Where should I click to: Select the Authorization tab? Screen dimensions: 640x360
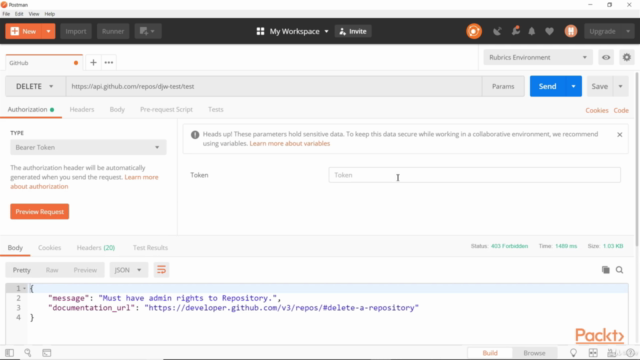(x=31, y=109)
